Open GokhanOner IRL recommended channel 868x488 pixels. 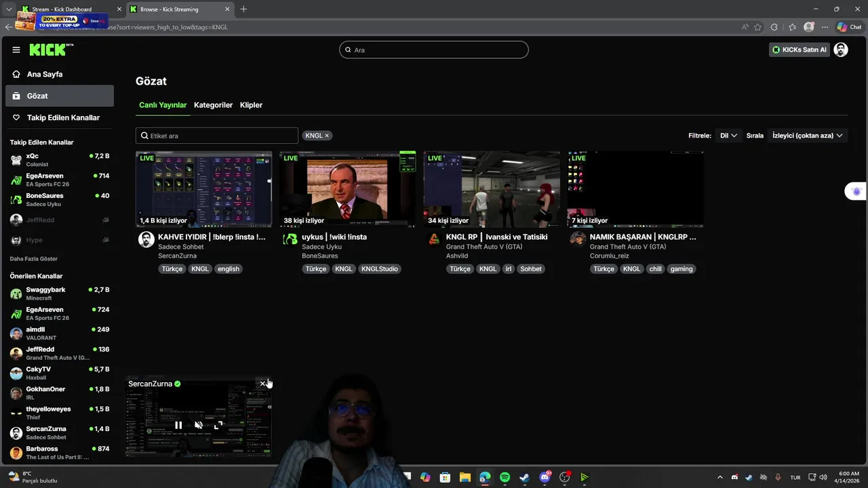pyautogui.click(x=60, y=393)
